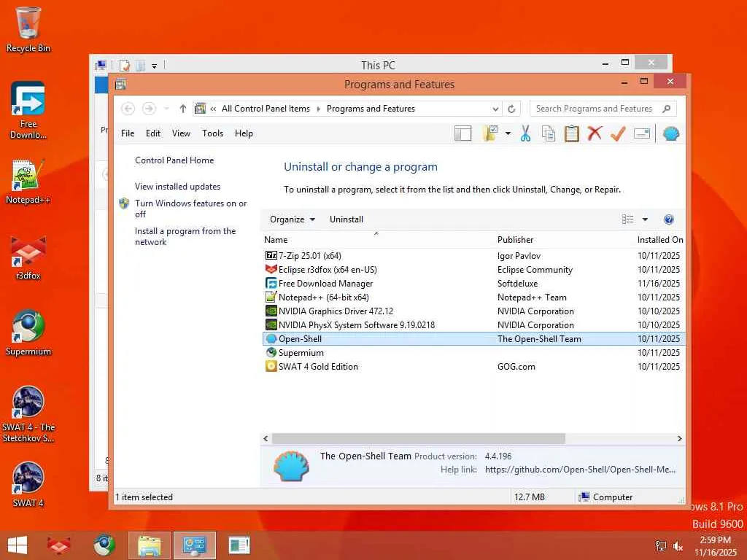Viewport: 747px width, 560px height.
Task: Click the Cut scissors toolbar icon
Action: pyautogui.click(x=525, y=134)
